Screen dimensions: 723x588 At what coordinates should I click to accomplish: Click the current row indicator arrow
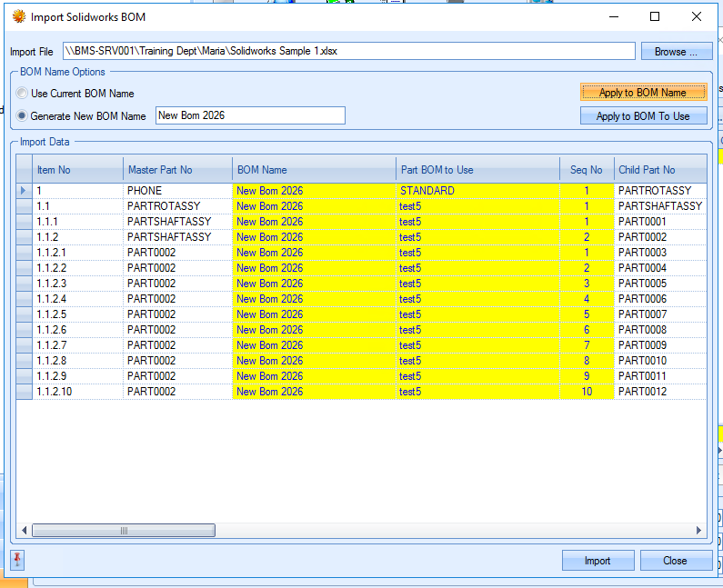(x=24, y=191)
